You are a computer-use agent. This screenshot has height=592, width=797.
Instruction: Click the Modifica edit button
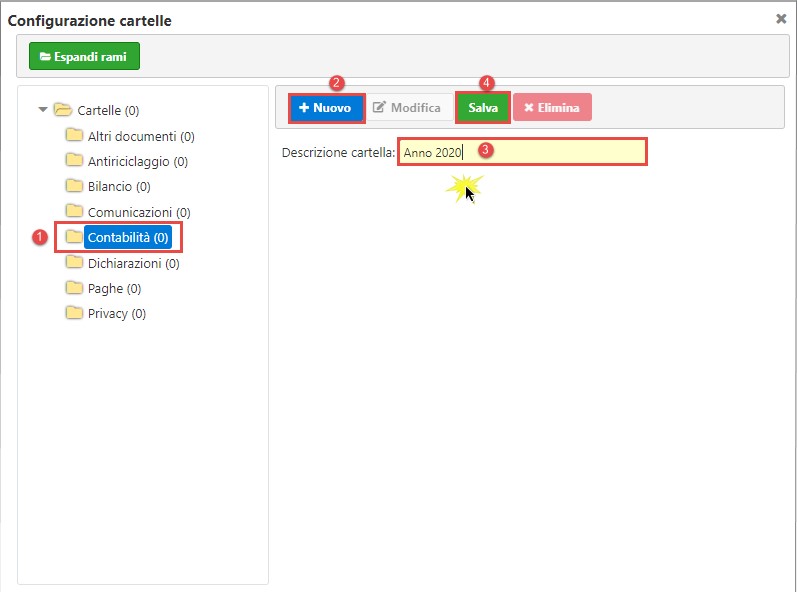[406, 108]
